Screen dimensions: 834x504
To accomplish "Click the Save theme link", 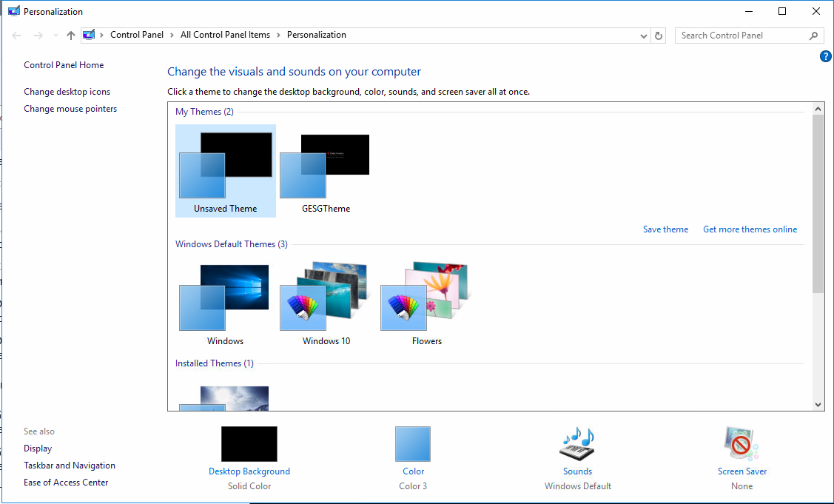I will 665,229.
